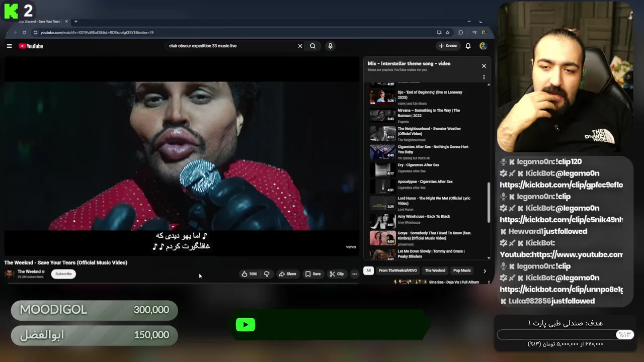Click the MOODIGOL 300,000 donor entry
Screen dimensions: 644x362
tap(94, 310)
